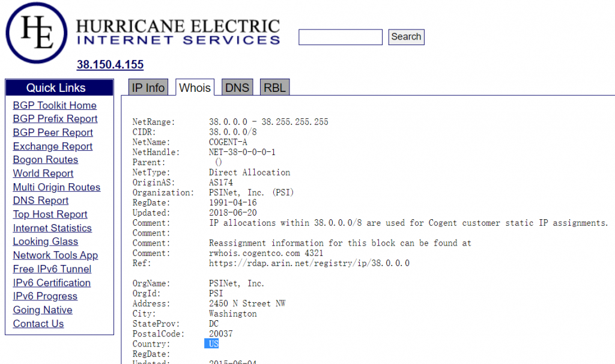Open the Contact Us link
This screenshot has width=615, height=364.
click(38, 324)
